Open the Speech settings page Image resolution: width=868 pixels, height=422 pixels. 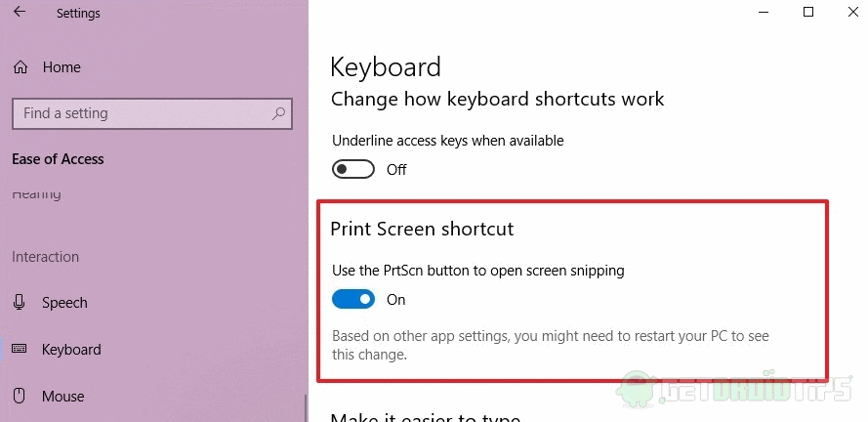coord(64,303)
